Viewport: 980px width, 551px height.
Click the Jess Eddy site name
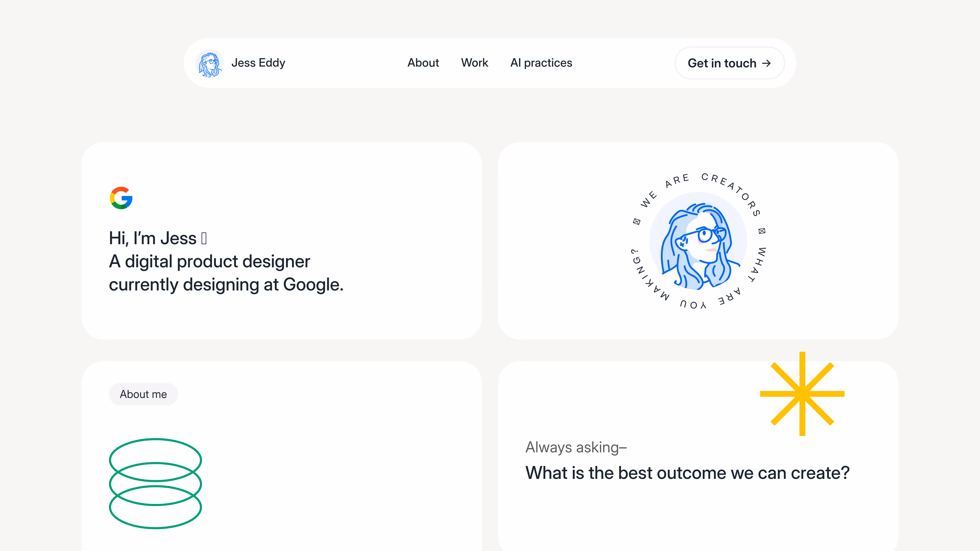pyautogui.click(x=258, y=63)
